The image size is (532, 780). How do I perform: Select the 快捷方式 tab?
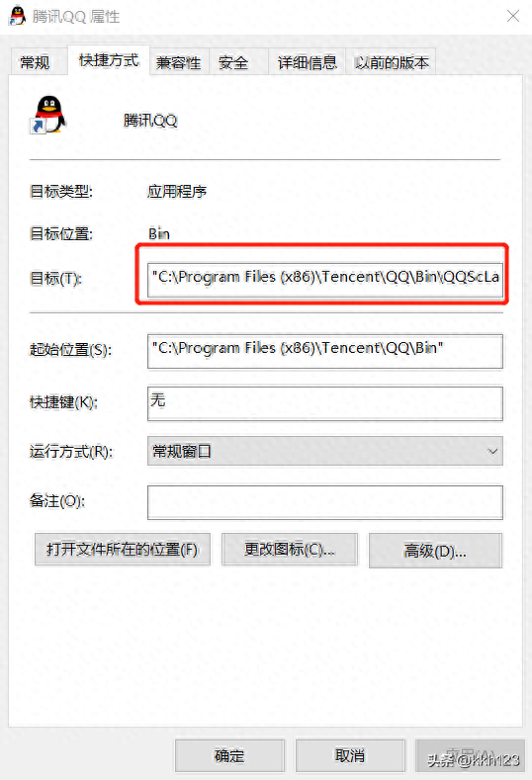[x=109, y=60]
